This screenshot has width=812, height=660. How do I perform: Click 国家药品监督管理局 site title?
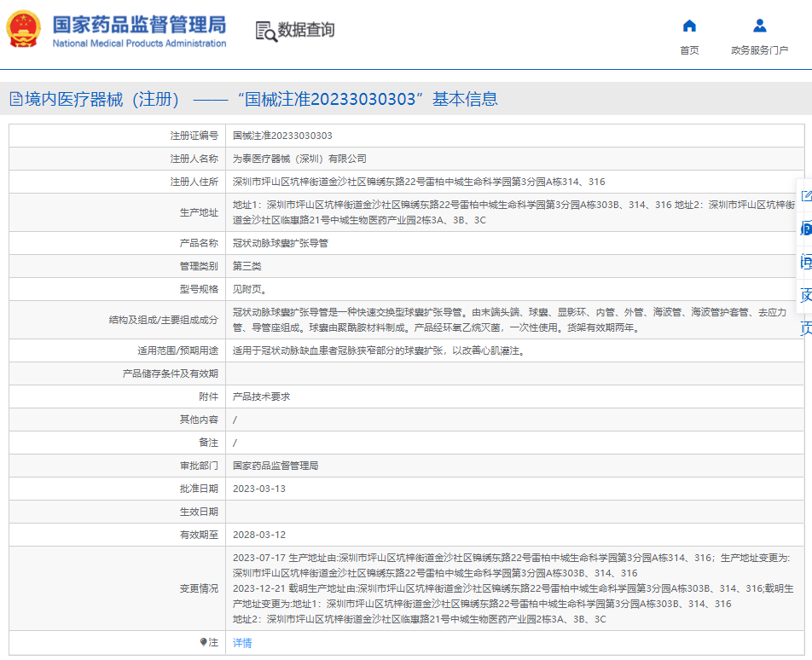(x=139, y=25)
